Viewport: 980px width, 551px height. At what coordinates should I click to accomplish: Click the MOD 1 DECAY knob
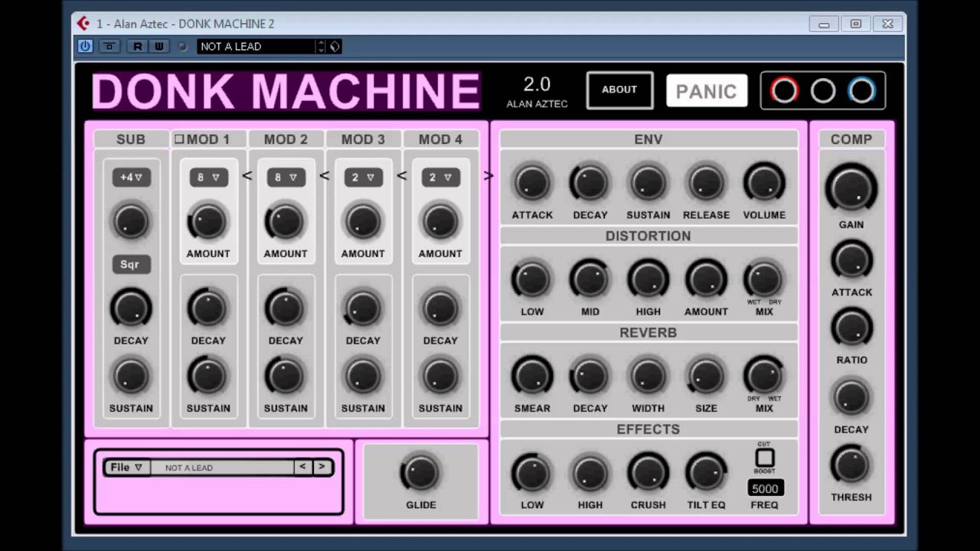pos(208,308)
